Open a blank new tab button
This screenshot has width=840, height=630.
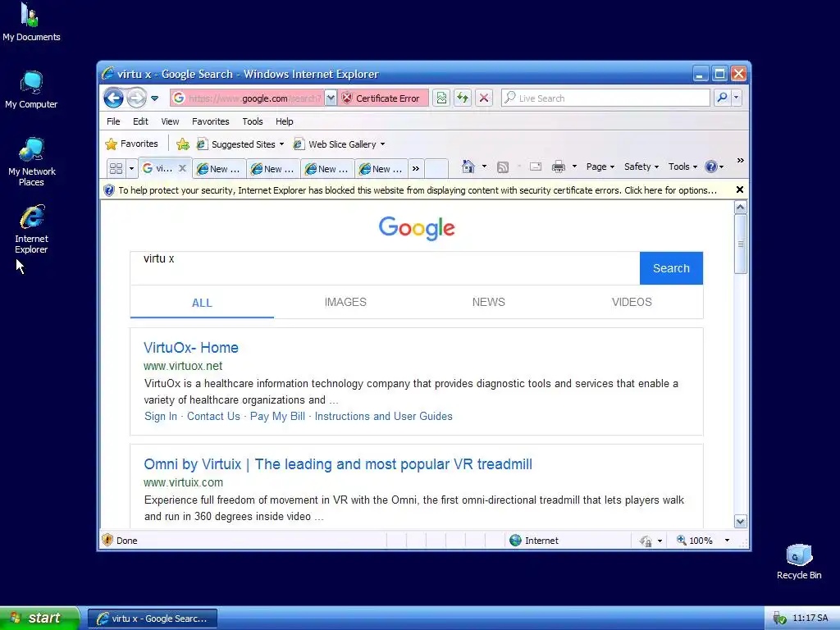436,169
